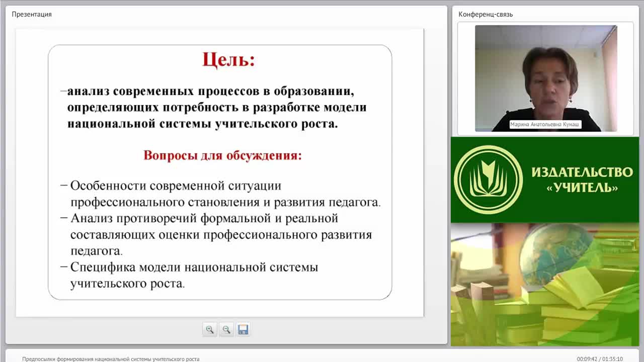Click the line профессионального становления и развития педагога.
Image resolution: width=644 pixels, height=362 pixels.
[225, 202]
